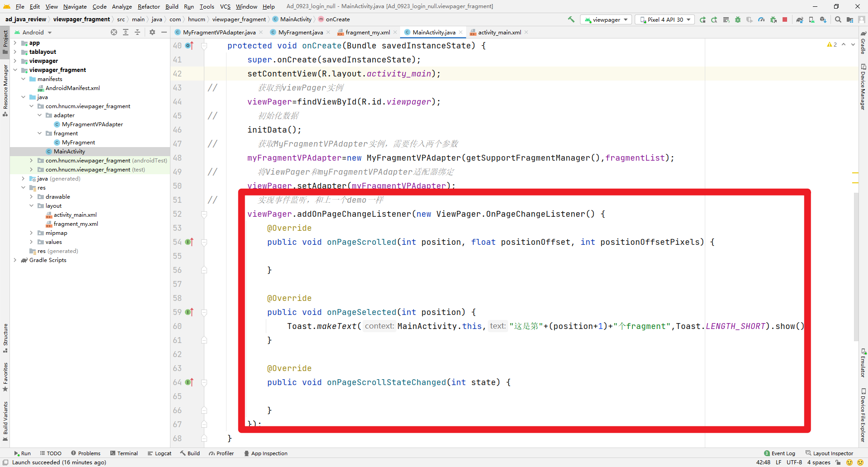868x467 pixels.
Task: Open the Android project view dropdown
Action: pyautogui.click(x=33, y=32)
